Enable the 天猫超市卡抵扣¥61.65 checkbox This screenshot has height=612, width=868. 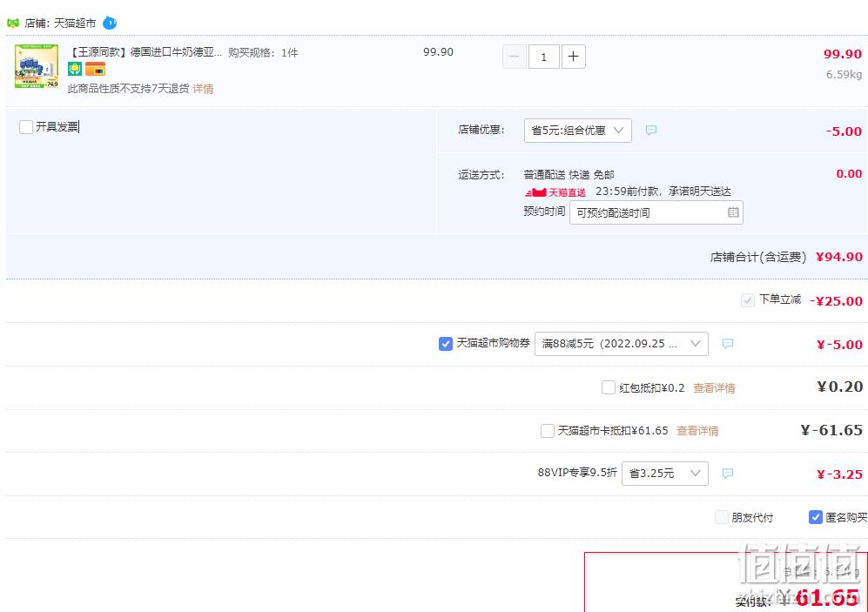pyautogui.click(x=548, y=431)
